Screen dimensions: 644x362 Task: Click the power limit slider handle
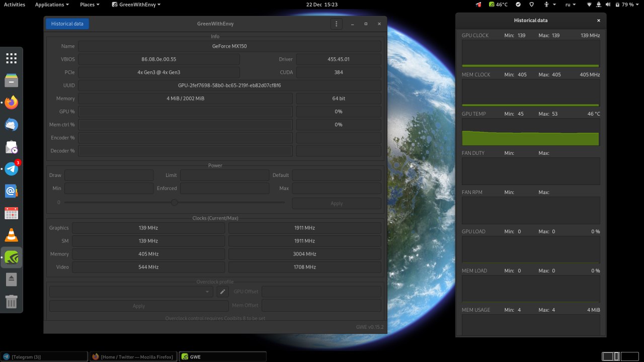click(174, 203)
